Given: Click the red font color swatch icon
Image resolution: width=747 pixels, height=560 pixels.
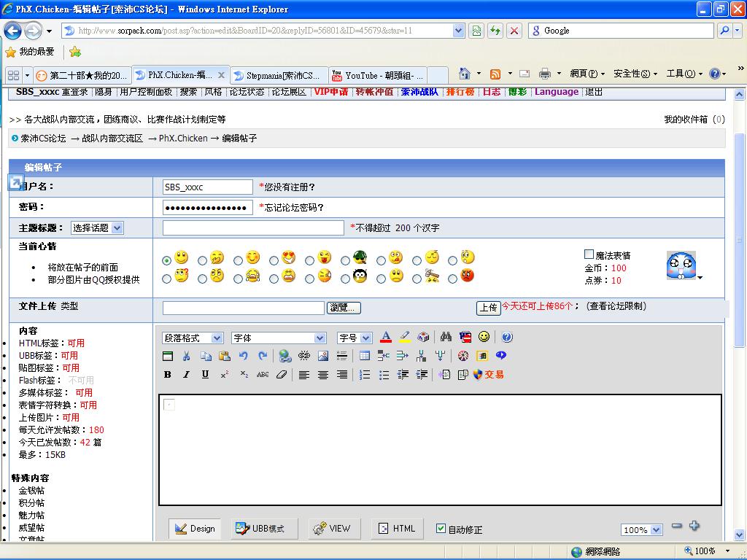Looking at the screenshot, I should (386, 337).
